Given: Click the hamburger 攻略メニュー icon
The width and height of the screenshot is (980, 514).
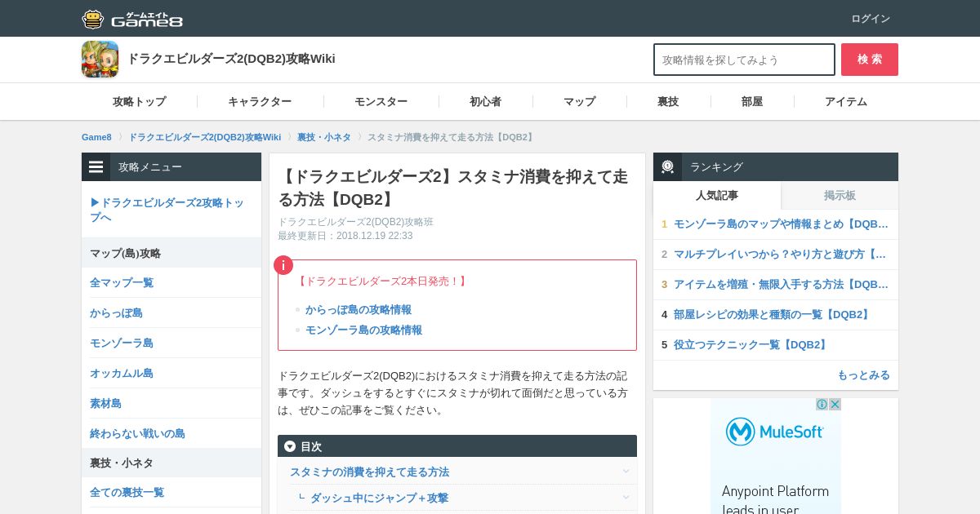Looking at the screenshot, I should (96, 166).
